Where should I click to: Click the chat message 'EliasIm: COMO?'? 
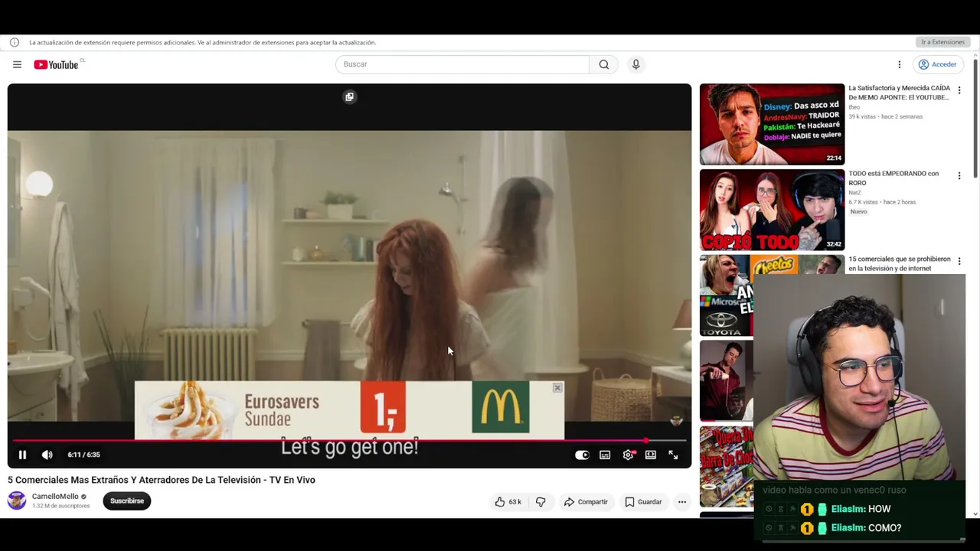click(866, 528)
